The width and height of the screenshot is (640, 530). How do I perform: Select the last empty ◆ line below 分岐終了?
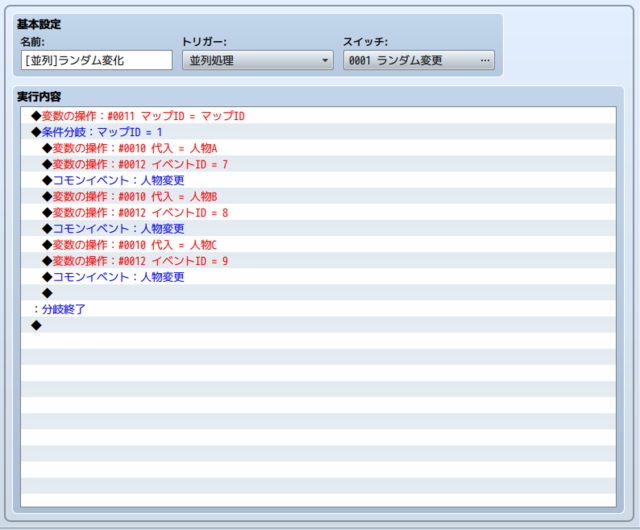tap(318, 325)
